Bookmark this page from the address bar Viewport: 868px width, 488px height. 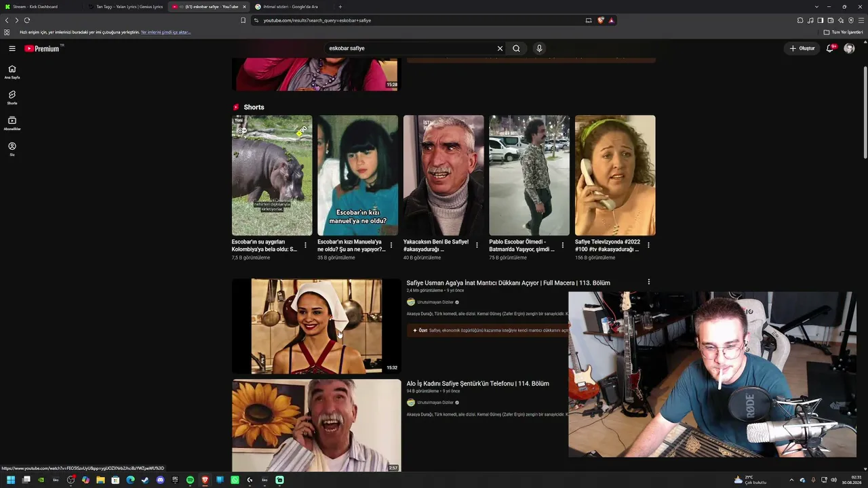[x=243, y=20]
